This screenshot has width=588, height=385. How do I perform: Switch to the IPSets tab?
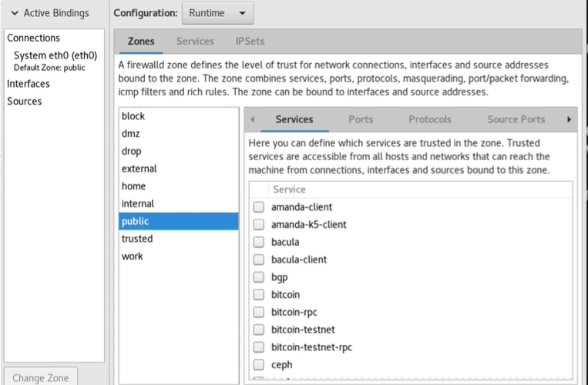[x=250, y=42]
